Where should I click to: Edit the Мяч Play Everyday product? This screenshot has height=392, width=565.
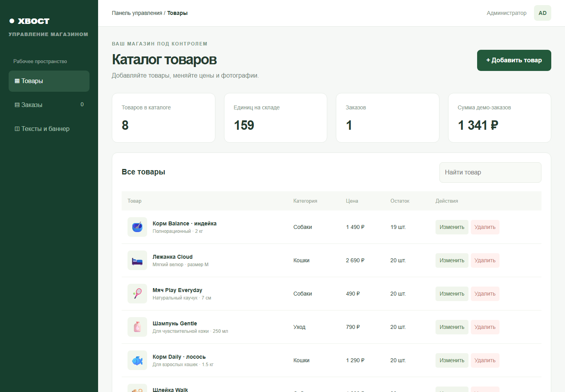pyautogui.click(x=452, y=294)
